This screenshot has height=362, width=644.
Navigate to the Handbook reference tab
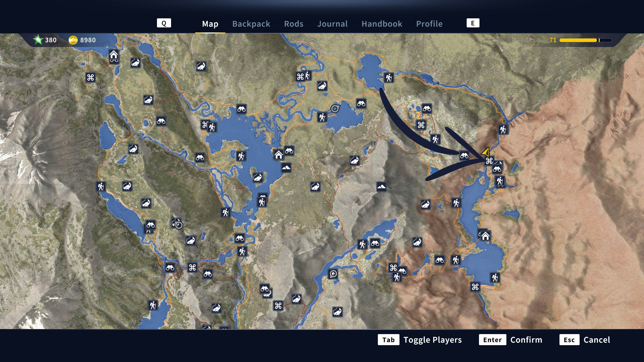tap(382, 23)
